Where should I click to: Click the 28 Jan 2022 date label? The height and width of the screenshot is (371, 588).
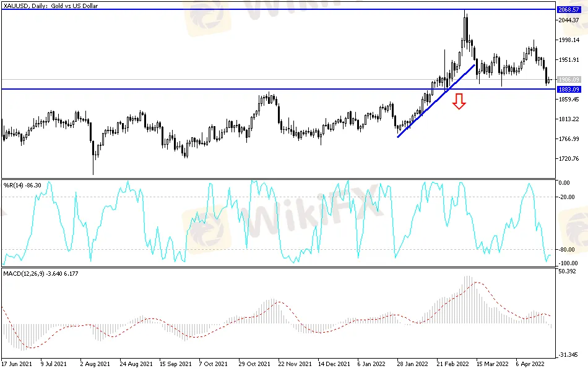pos(412,364)
